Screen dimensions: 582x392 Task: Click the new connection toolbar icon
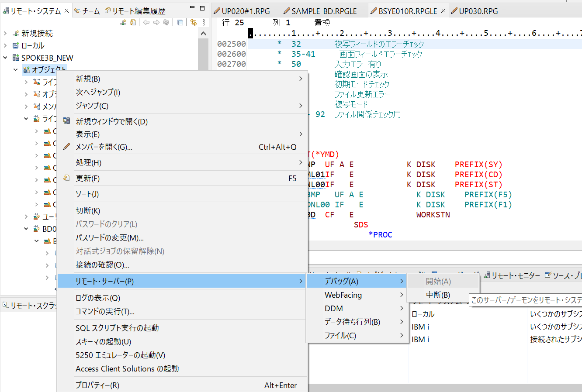[x=124, y=22]
